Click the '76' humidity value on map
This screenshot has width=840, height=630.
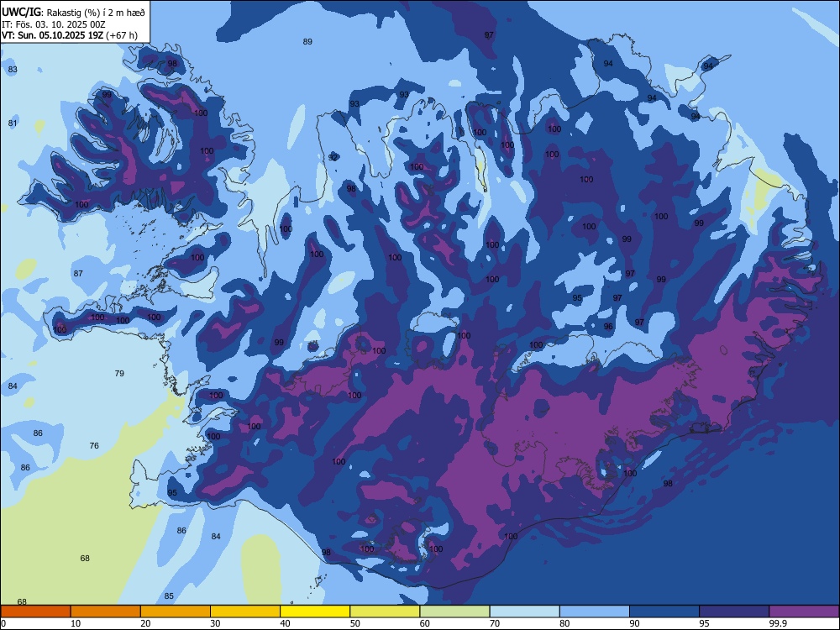(x=94, y=446)
